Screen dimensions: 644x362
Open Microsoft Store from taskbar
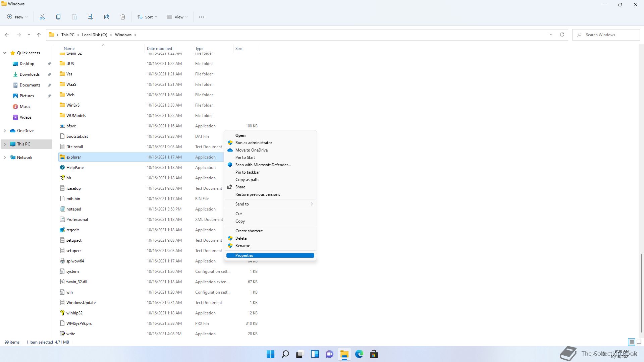click(x=374, y=354)
